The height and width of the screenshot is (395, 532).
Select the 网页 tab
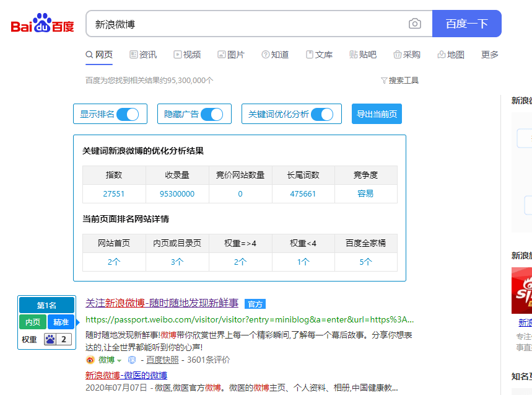(x=99, y=55)
